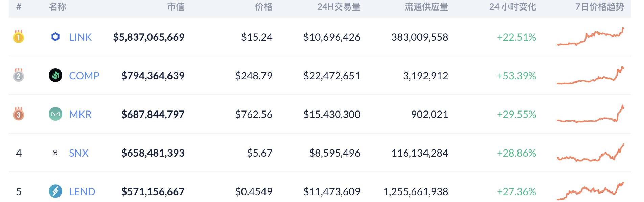Sort by 24H交易量 column header
Screen dimensions: 644x202
(x=339, y=7)
